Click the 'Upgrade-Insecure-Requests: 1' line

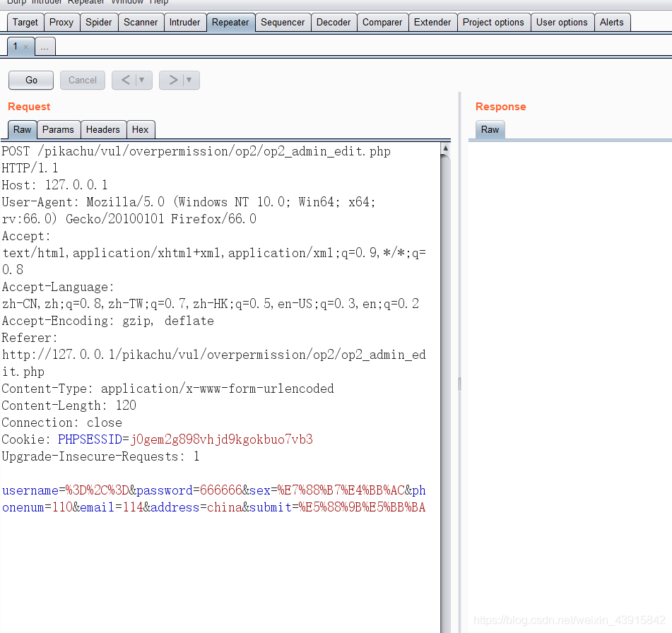point(100,456)
